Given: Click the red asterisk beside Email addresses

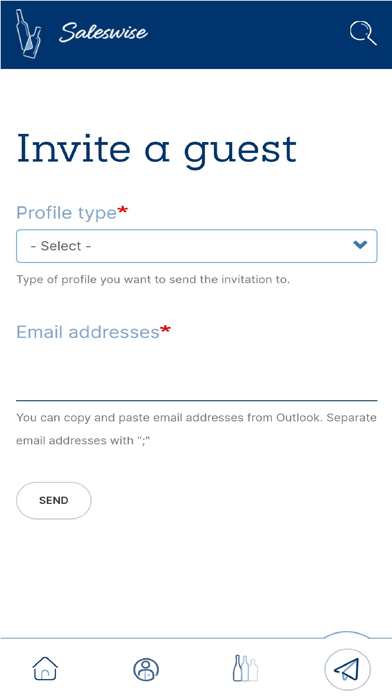Looking at the screenshot, I should (166, 331).
